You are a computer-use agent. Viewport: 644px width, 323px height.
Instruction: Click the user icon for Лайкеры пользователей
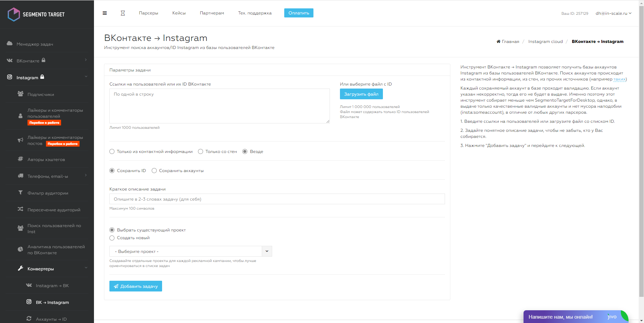[20, 116]
